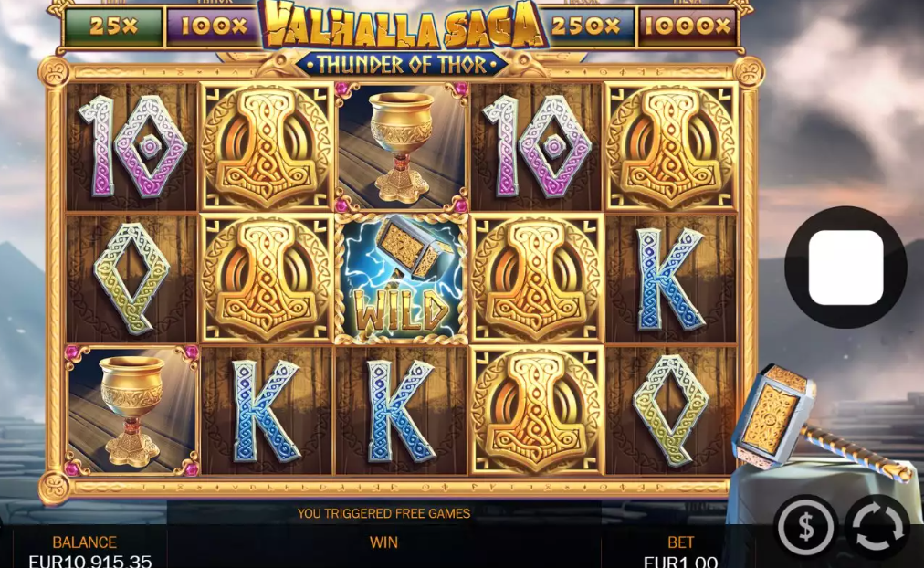The image size is (924, 568).
Task: Click the white square stop spin button
Action: pyautogui.click(x=845, y=267)
